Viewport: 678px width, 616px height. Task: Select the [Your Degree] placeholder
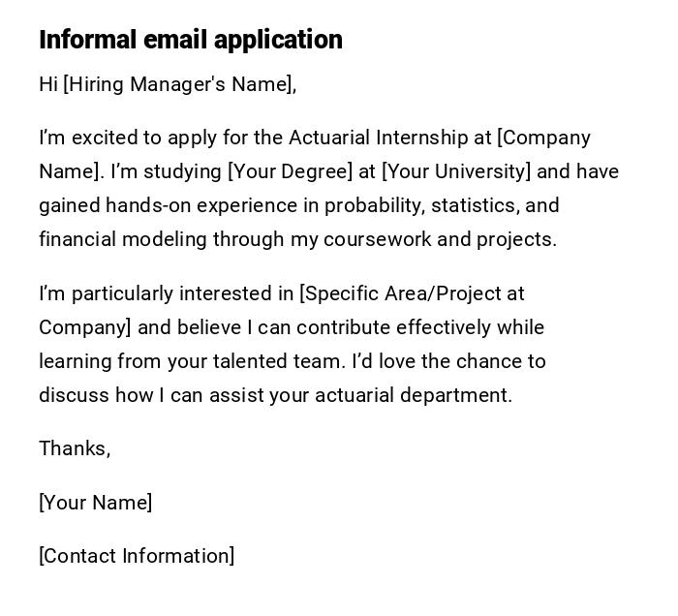coord(290,172)
